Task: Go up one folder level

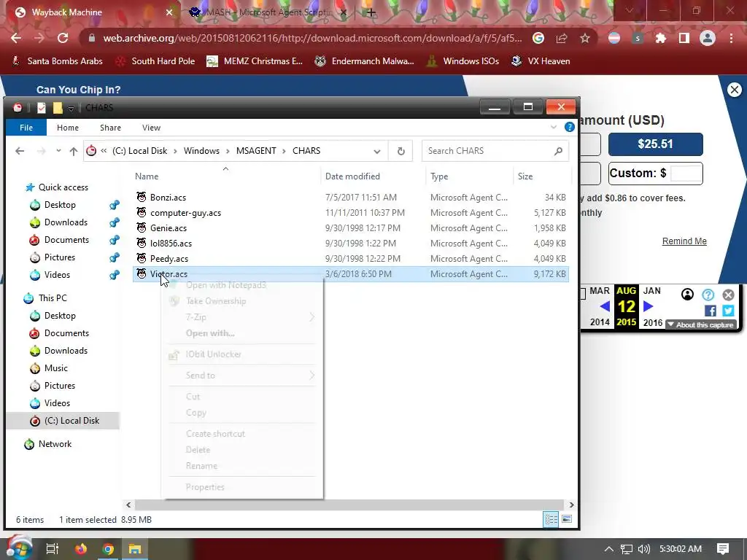Action: click(74, 151)
